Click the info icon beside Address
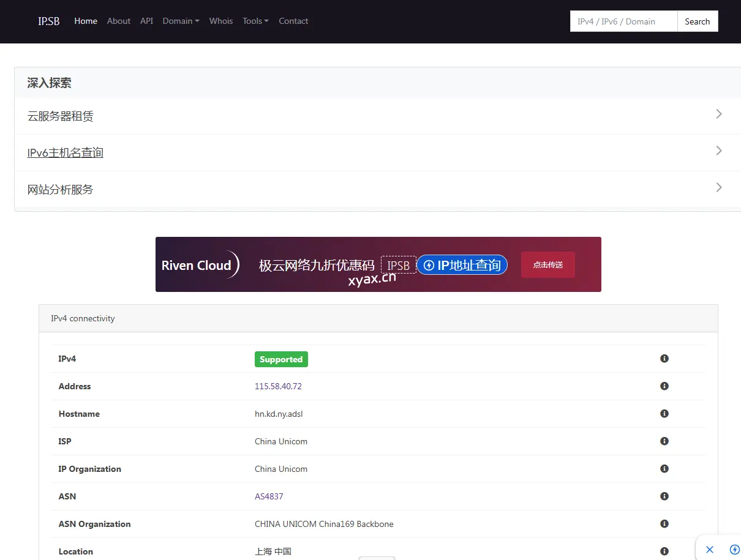Viewport: 741px width, 560px height. (664, 386)
